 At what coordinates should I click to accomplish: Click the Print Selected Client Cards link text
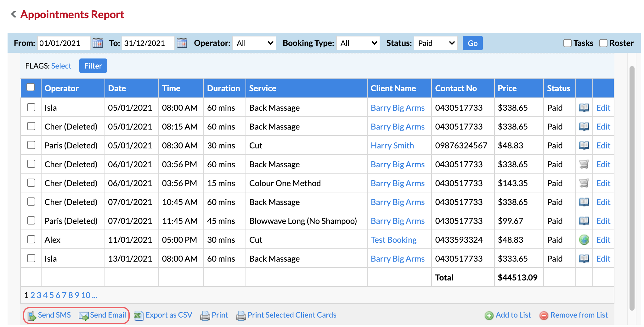click(292, 315)
